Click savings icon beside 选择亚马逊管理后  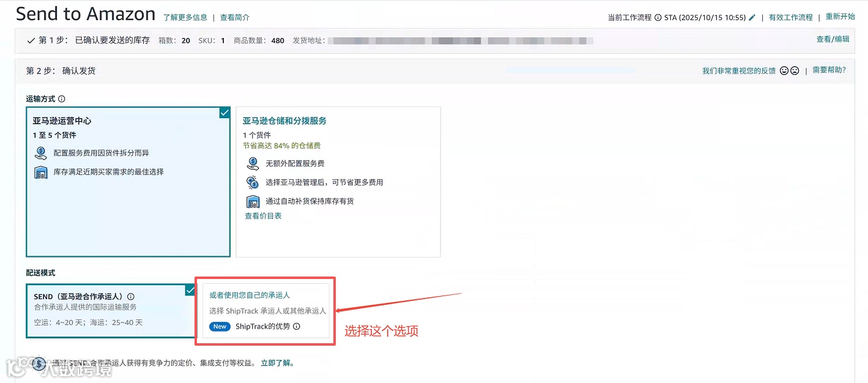253,182
